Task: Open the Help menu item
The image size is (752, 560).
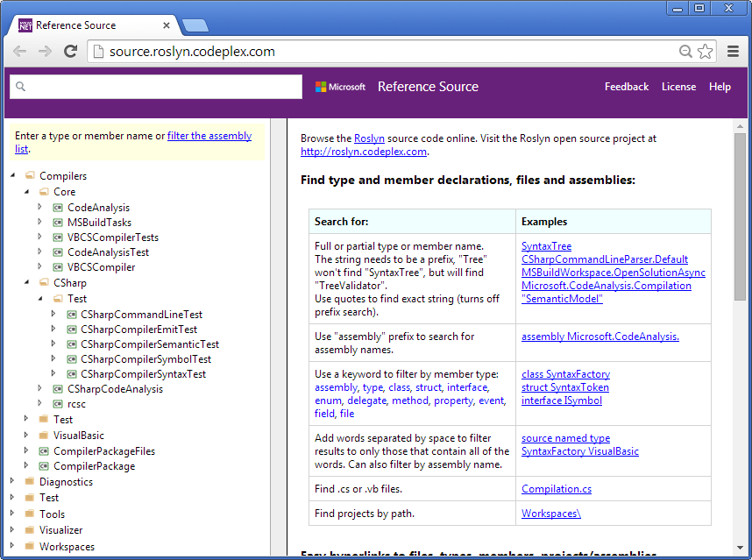Action: 720,86
